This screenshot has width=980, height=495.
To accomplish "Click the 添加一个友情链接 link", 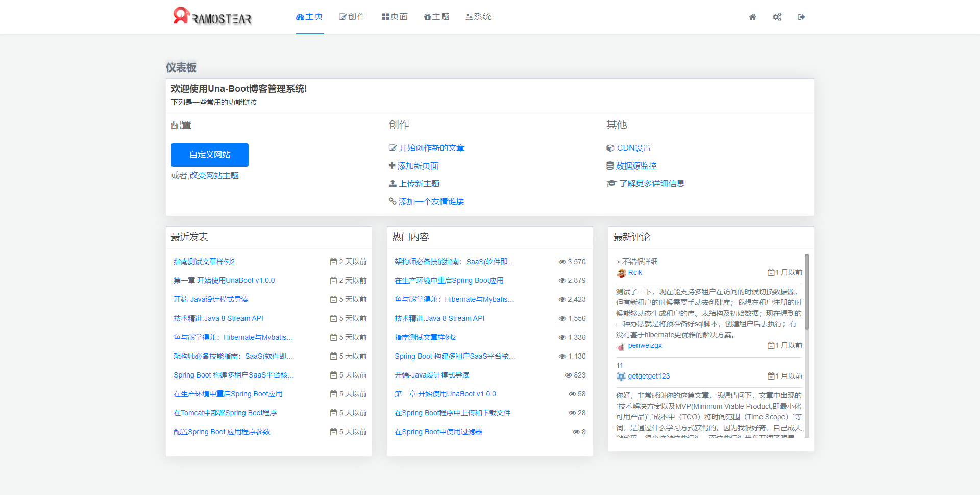I will 431,202.
